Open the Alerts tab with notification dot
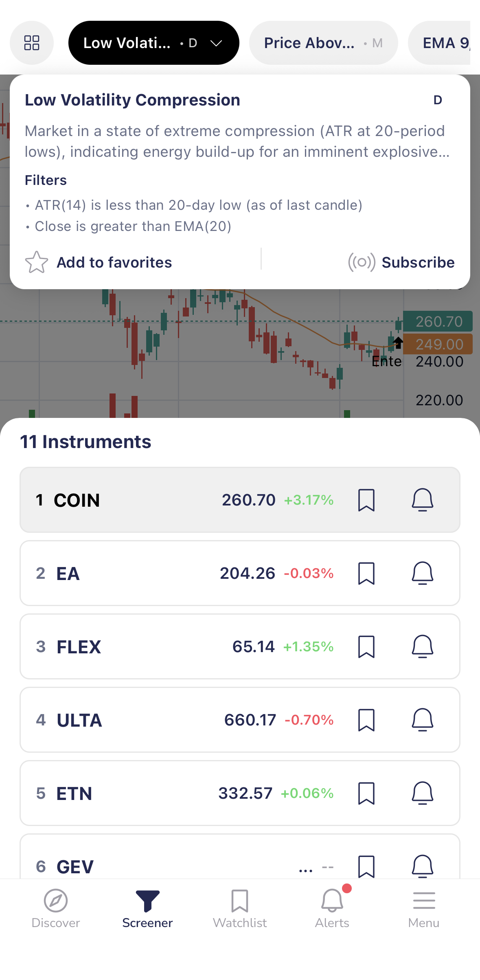Image resolution: width=480 pixels, height=980 pixels. coord(332,908)
